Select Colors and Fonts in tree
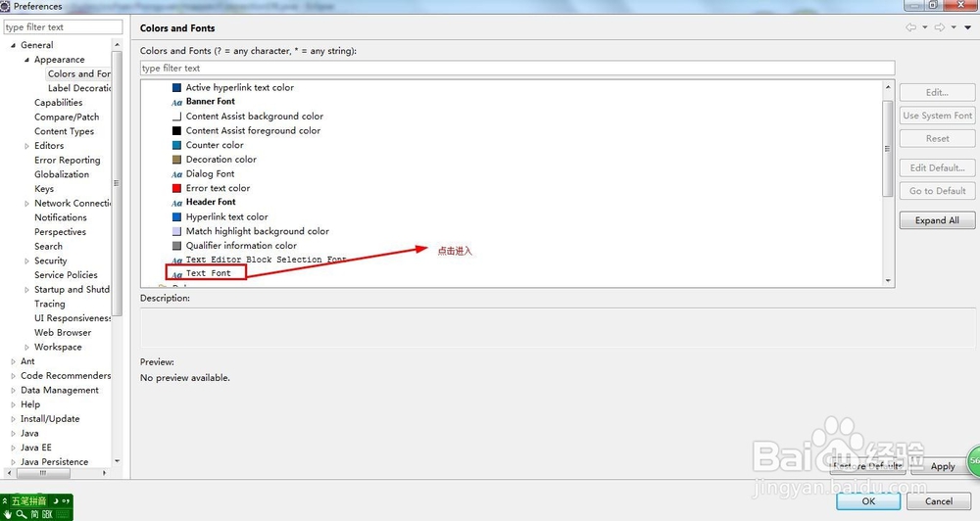This screenshot has height=521, width=980. 78,73
